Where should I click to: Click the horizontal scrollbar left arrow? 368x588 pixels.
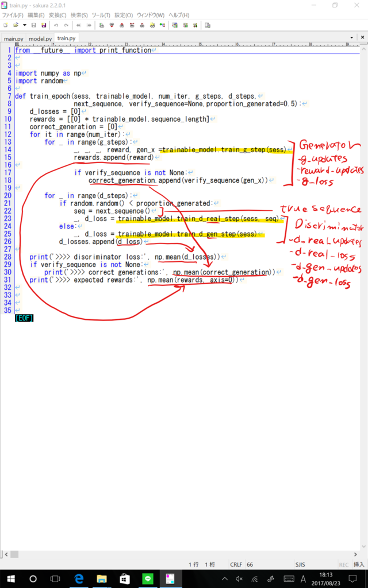6,554
